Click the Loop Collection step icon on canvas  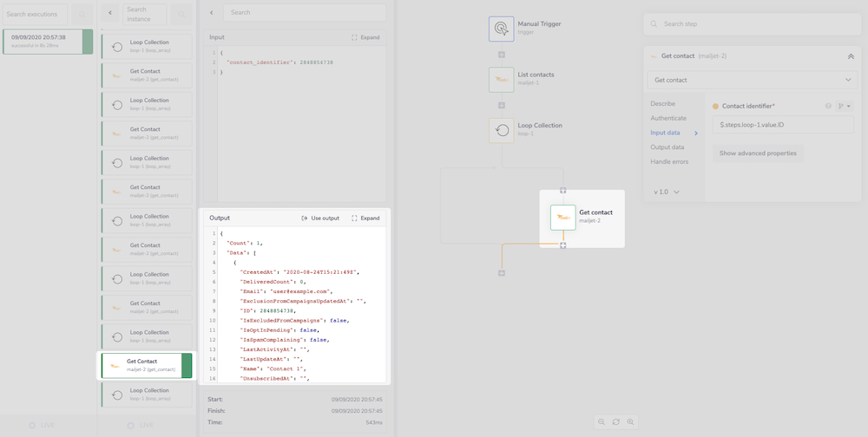point(501,131)
